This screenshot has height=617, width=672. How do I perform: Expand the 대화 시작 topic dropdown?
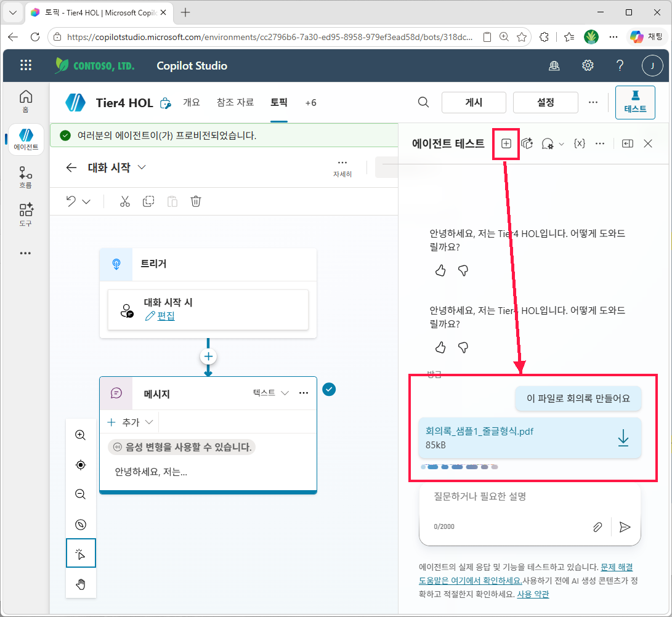[x=142, y=167]
